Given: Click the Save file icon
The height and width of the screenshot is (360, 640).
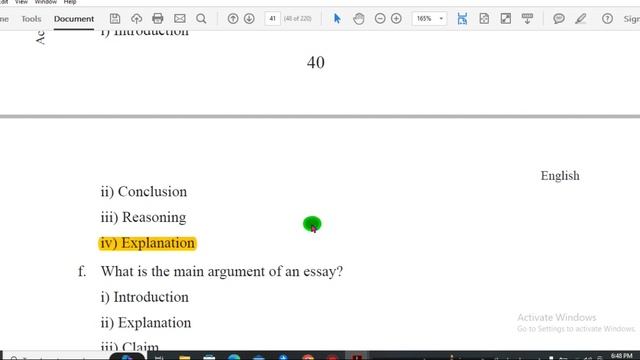Looking at the screenshot, I should point(115,18).
